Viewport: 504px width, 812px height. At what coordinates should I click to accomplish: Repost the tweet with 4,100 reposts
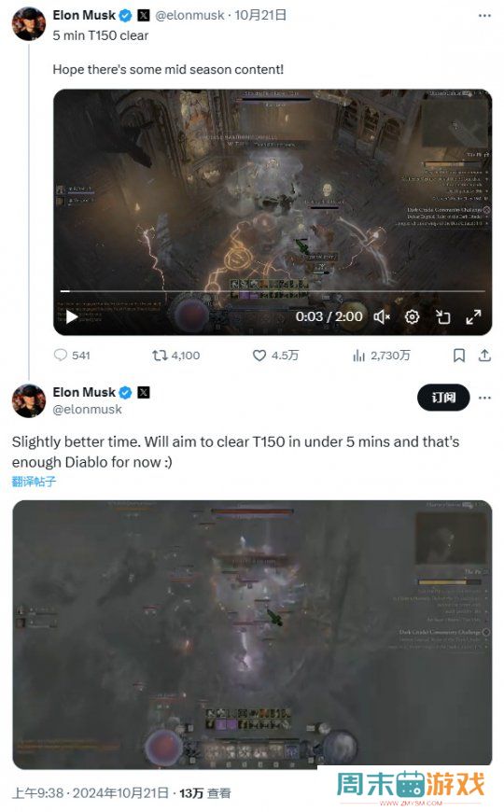coord(176,356)
